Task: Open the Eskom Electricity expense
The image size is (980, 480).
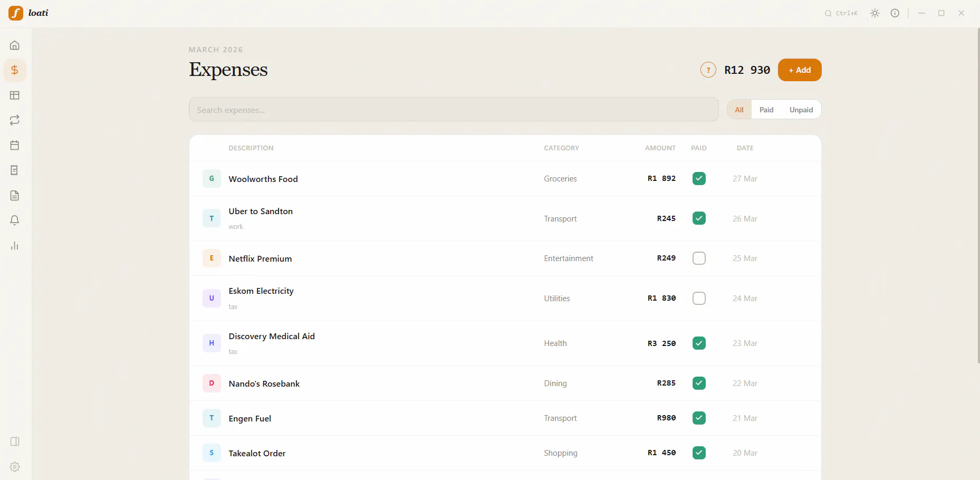Action: [505, 299]
